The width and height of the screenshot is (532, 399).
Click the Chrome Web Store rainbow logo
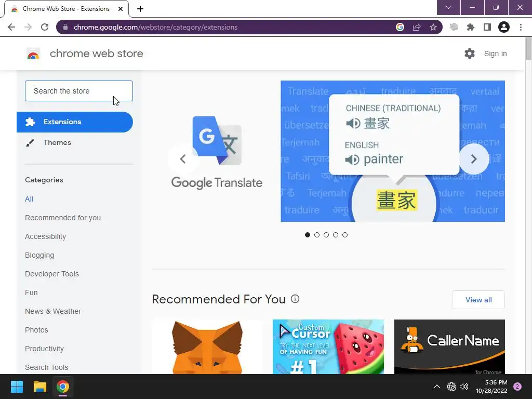pyautogui.click(x=33, y=54)
